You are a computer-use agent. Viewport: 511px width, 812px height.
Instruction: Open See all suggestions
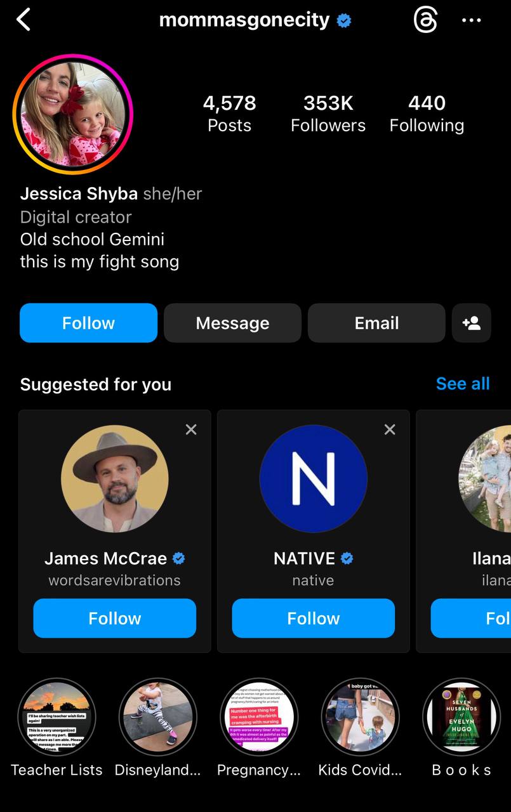click(x=463, y=384)
